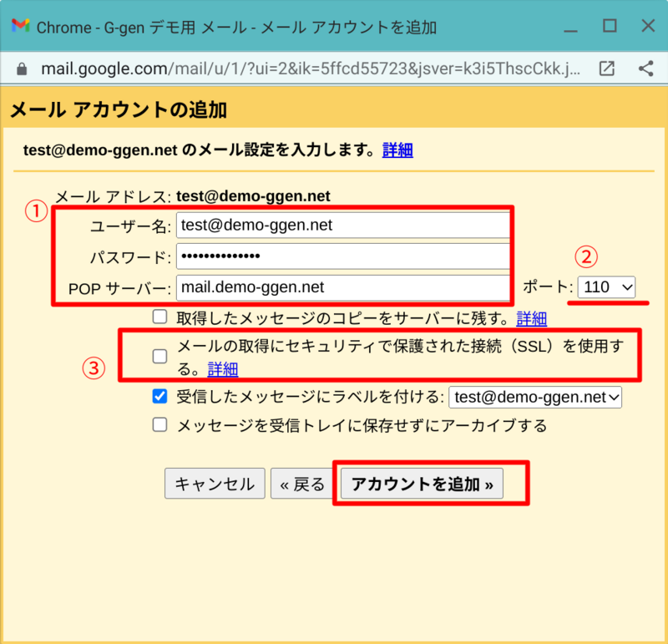Enable the SSL secure connection checkbox
The width and height of the screenshot is (668, 644).
click(x=159, y=357)
